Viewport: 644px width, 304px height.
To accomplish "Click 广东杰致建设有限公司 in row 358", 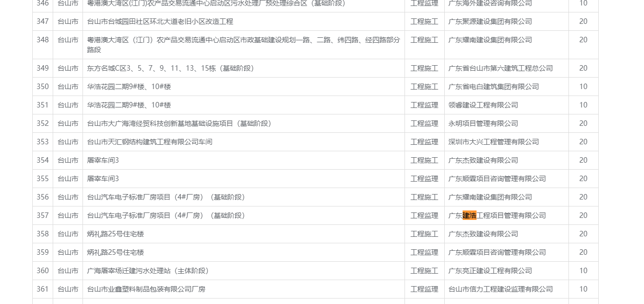I will click(x=483, y=234).
